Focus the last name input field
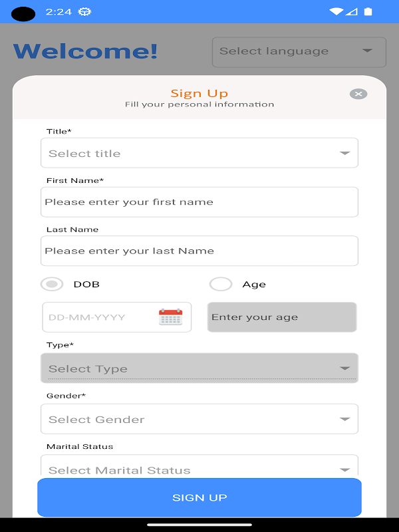Image resolution: width=399 pixels, height=532 pixels. coord(199,251)
